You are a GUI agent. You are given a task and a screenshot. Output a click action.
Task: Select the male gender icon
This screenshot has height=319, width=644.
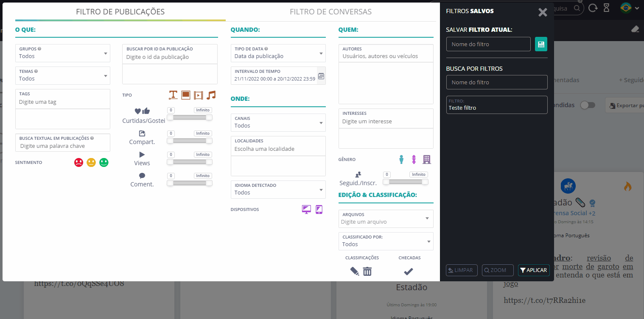tap(401, 159)
